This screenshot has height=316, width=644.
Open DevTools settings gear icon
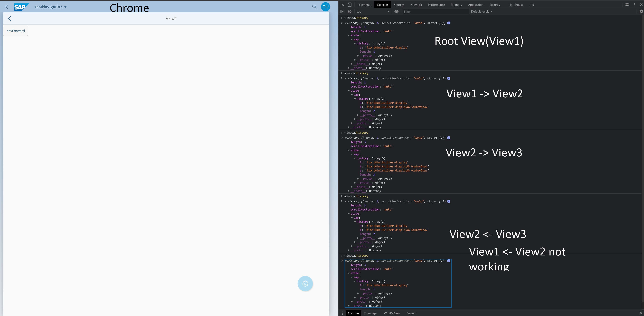point(627,5)
